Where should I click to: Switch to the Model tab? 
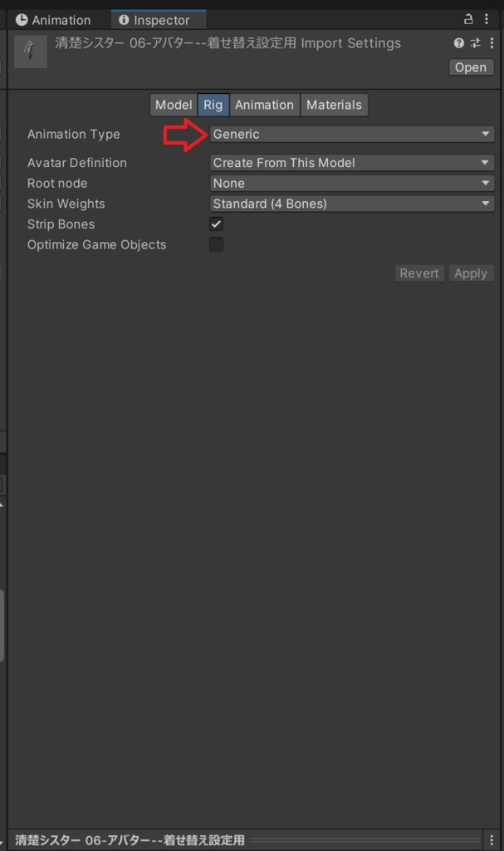(174, 105)
